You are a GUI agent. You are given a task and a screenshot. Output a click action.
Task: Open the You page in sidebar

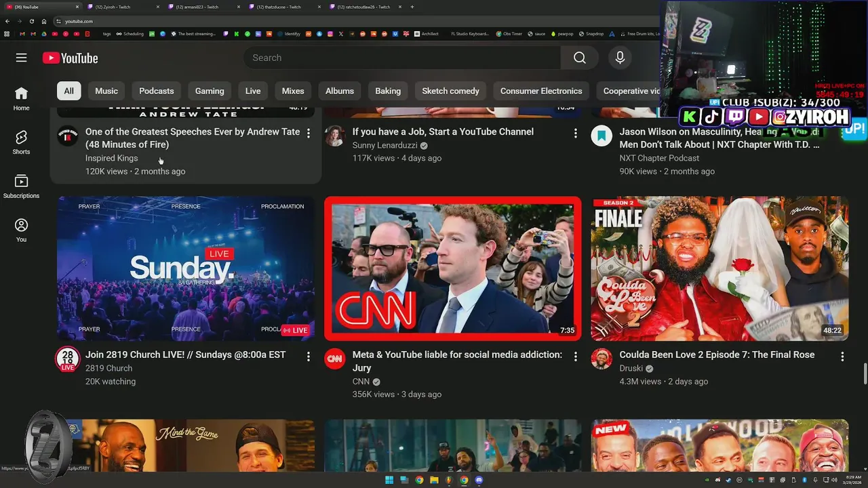click(22, 230)
